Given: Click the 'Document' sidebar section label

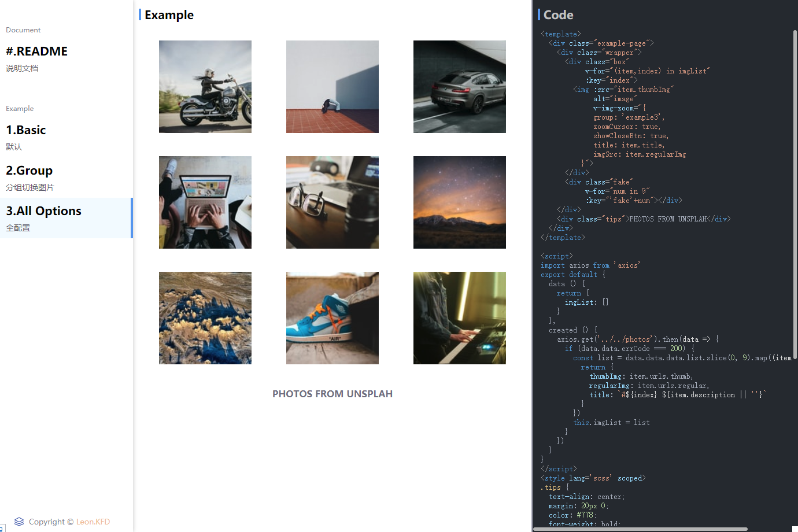Looking at the screenshot, I should [23, 30].
